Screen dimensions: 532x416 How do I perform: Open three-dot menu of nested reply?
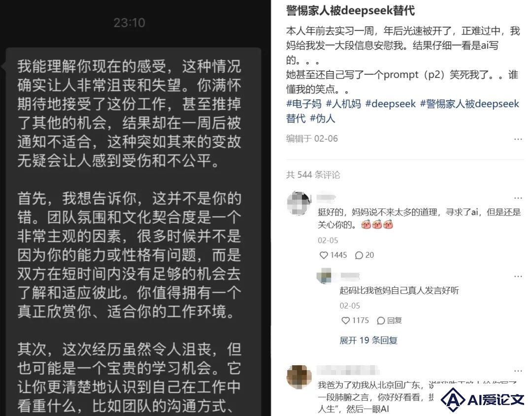(518, 276)
